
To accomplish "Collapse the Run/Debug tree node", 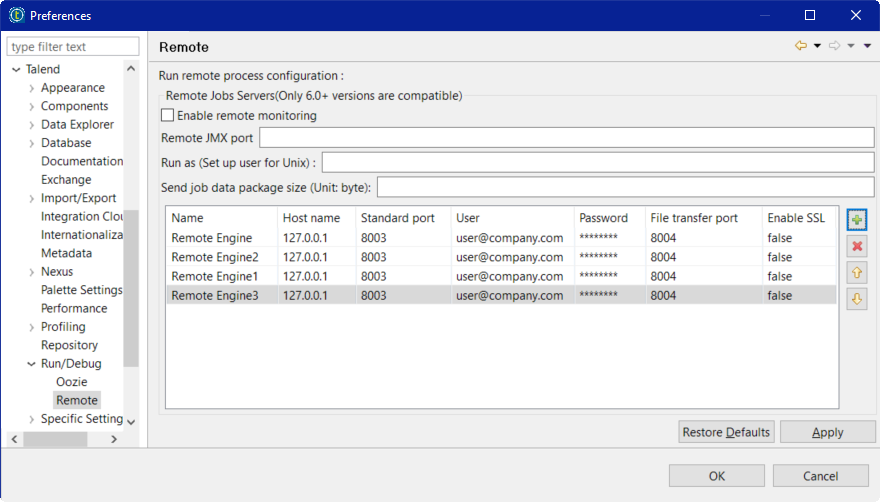I will (32, 364).
